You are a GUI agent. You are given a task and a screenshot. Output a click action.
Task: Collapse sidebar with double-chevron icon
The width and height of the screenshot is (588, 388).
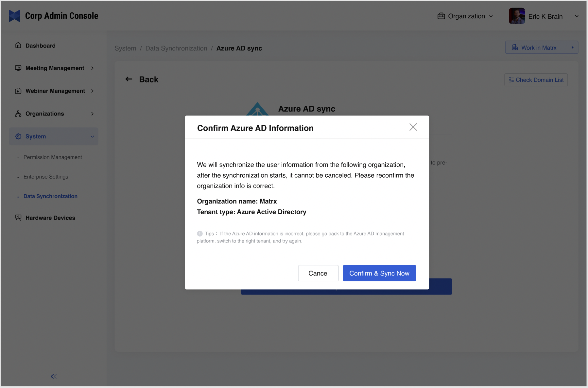click(x=54, y=377)
